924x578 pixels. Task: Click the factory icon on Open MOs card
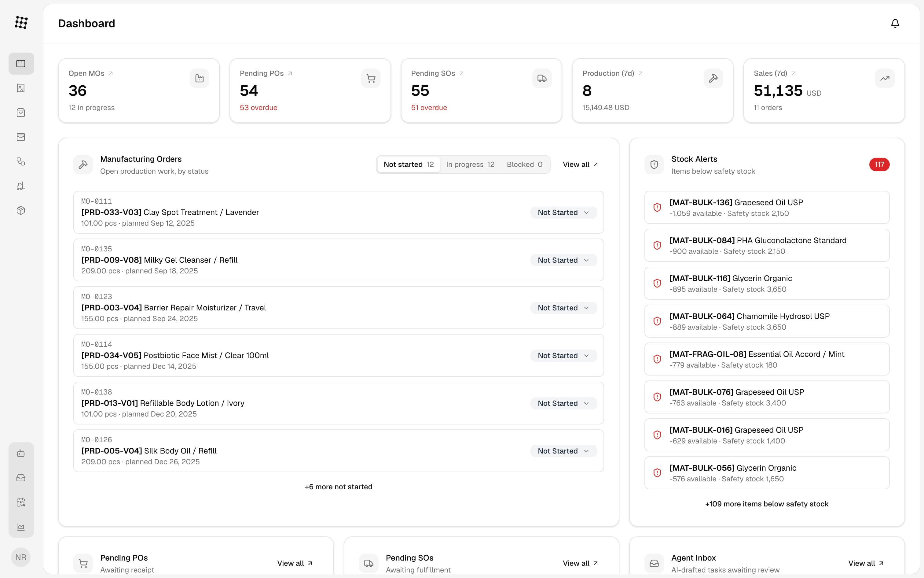click(199, 78)
